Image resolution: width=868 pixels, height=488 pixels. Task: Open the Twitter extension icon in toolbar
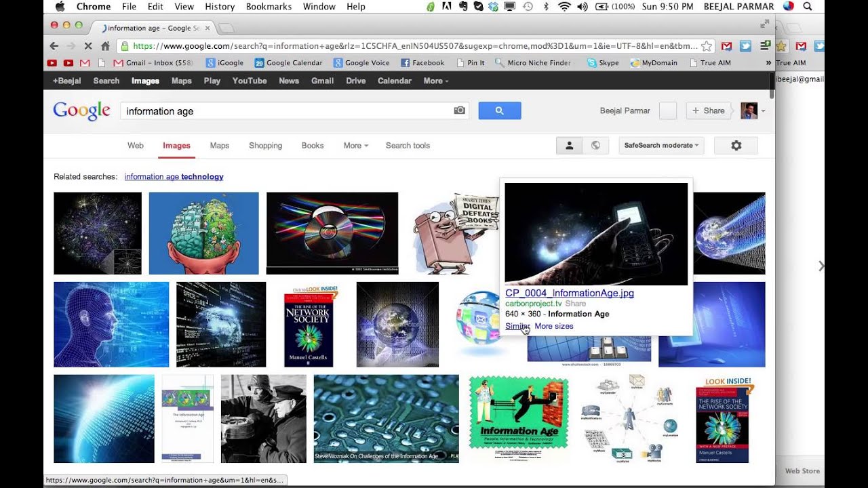(x=745, y=46)
